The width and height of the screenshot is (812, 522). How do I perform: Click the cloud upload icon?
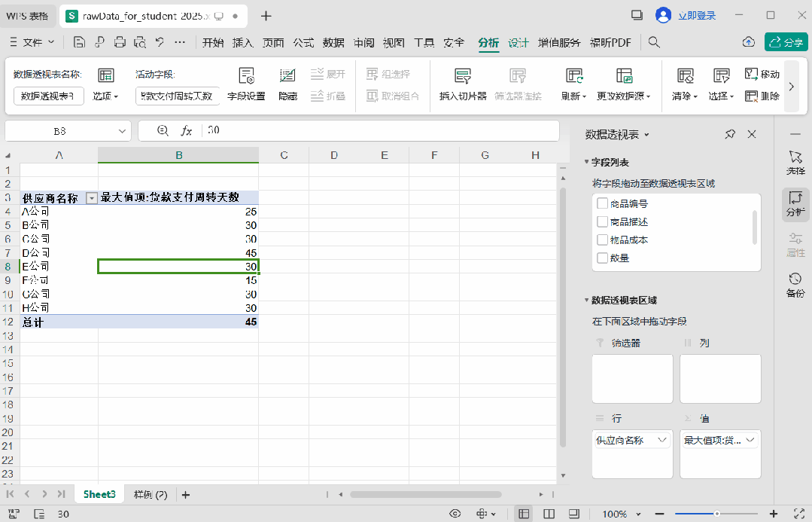pyautogui.click(x=748, y=42)
